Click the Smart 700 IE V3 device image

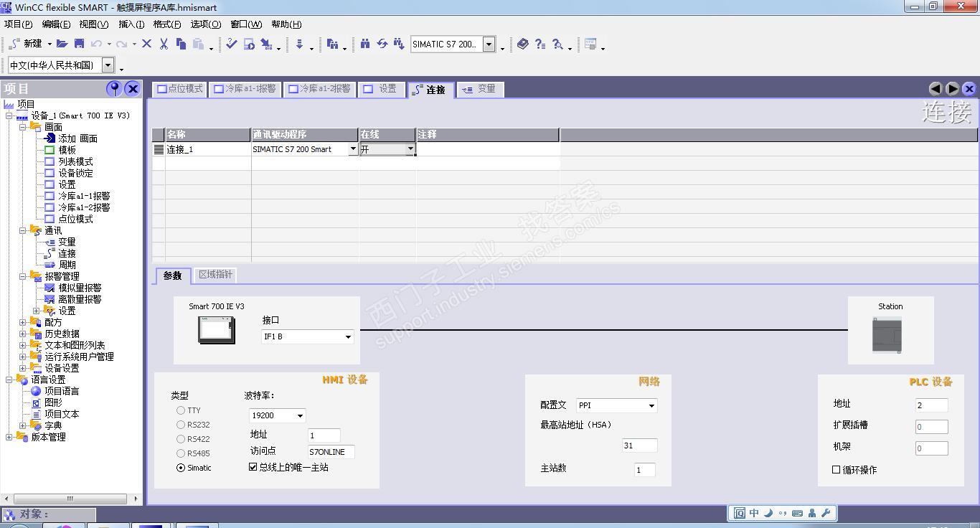point(217,330)
